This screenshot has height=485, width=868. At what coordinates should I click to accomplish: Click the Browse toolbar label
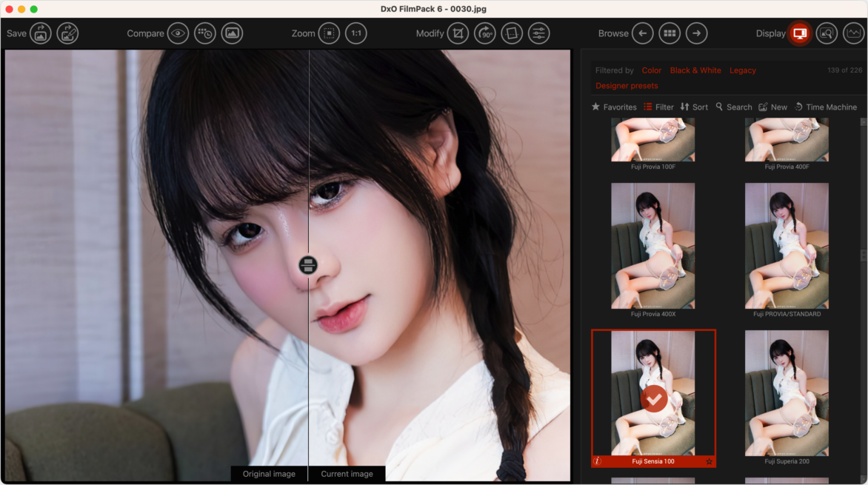613,33
